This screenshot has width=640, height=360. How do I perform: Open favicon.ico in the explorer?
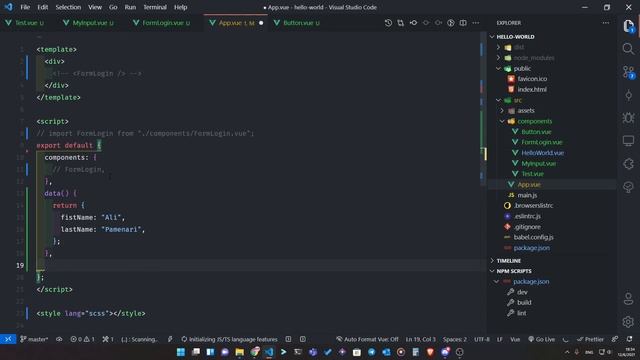tap(532, 79)
